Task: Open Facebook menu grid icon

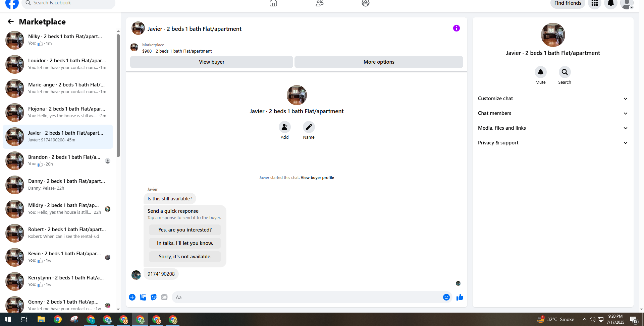Action: [595, 3]
